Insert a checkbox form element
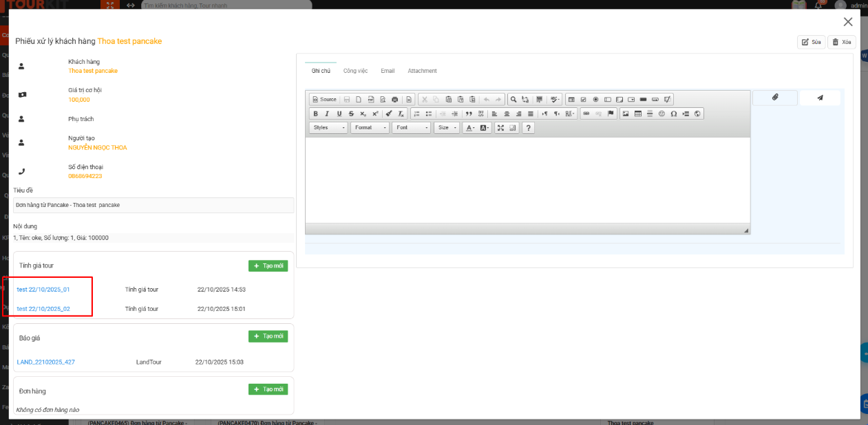This screenshot has width=868, height=425. click(583, 99)
